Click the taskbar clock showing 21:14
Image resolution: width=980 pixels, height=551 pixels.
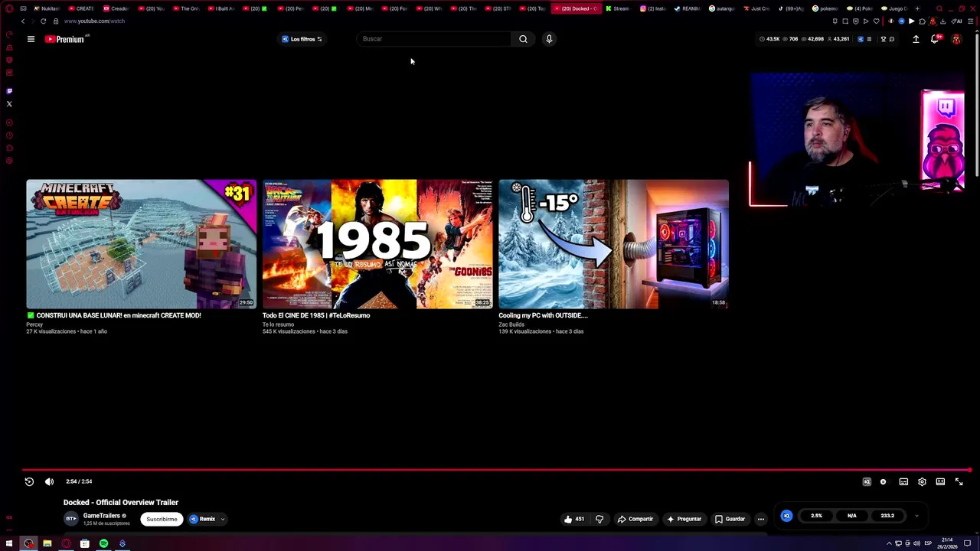pyautogui.click(x=947, y=543)
